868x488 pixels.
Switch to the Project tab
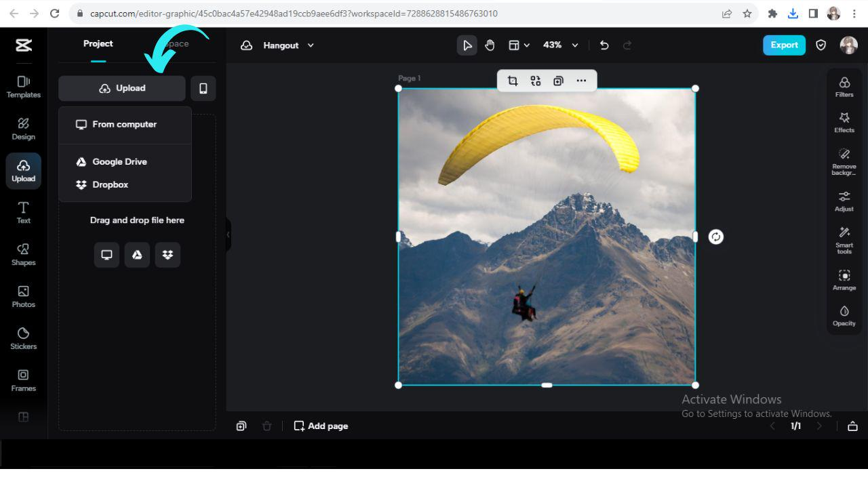98,44
